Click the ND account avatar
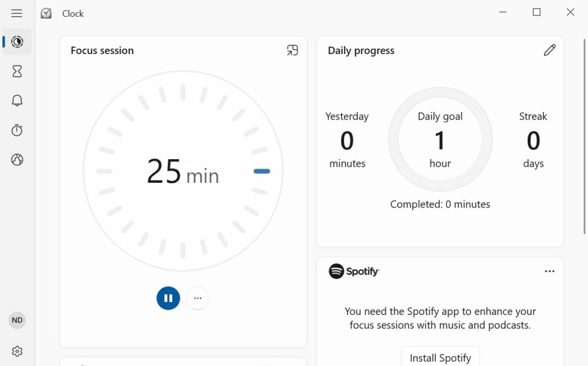 coord(17,320)
